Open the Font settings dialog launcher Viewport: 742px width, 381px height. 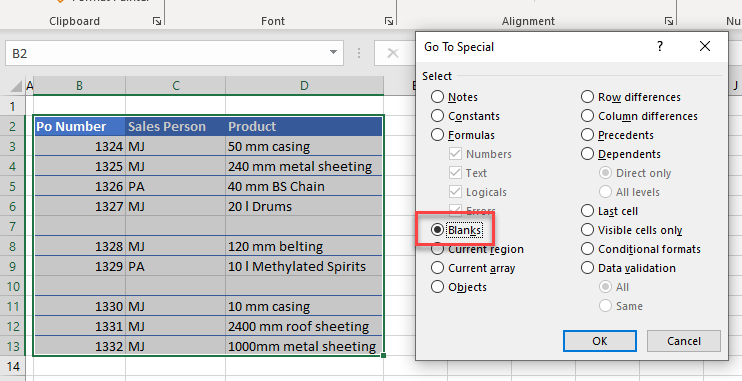point(389,21)
